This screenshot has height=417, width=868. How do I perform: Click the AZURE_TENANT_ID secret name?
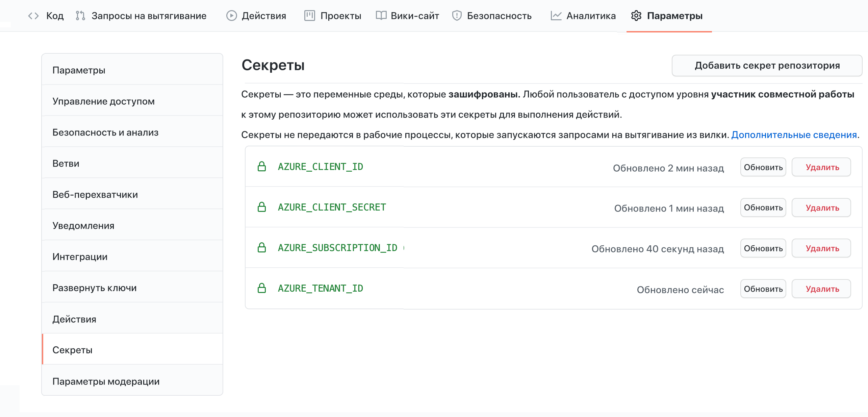click(x=321, y=288)
